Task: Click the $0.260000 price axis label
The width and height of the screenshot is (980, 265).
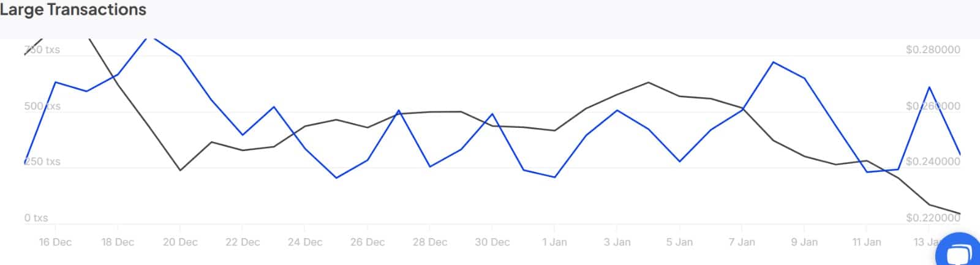Action: (x=933, y=106)
